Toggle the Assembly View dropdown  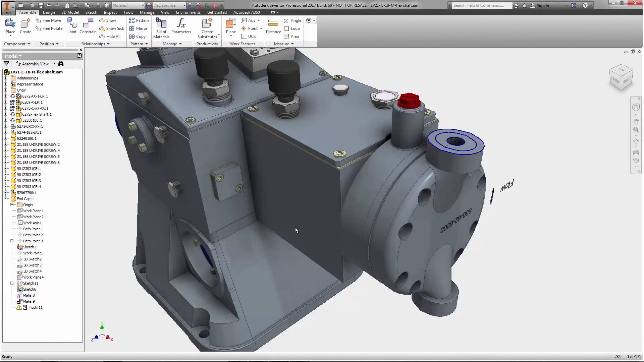click(54, 64)
